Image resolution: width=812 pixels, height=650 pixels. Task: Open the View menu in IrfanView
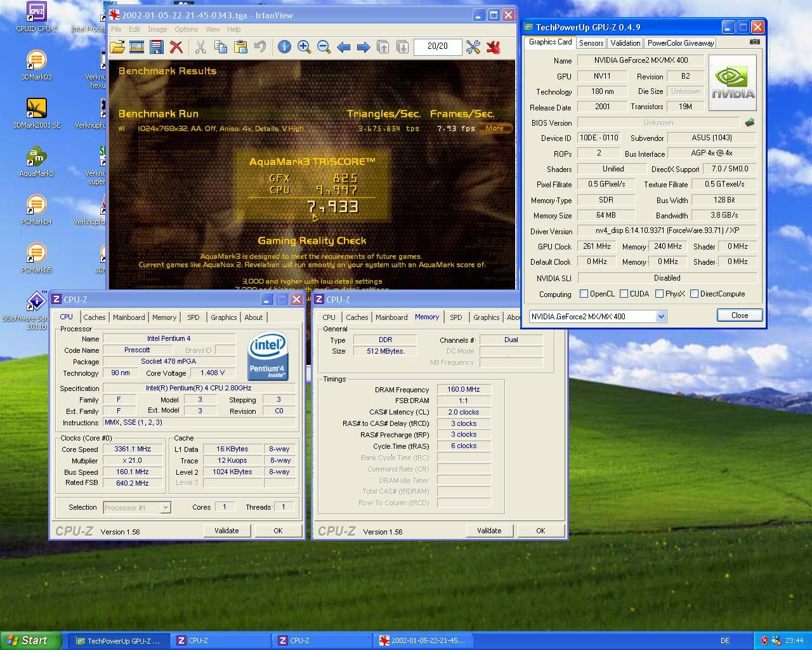pyautogui.click(x=213, y=29)
